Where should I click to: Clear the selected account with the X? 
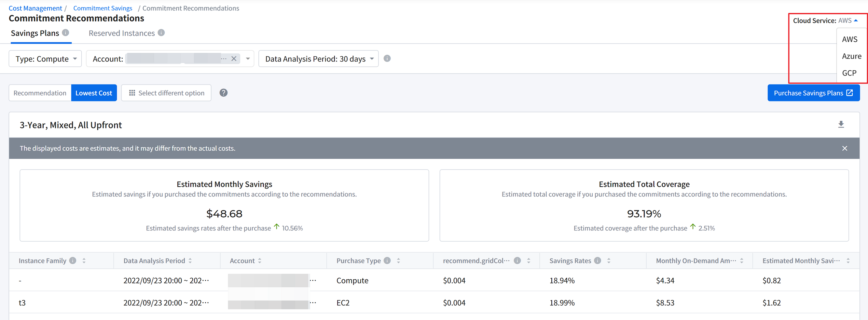tap(234, 59)
